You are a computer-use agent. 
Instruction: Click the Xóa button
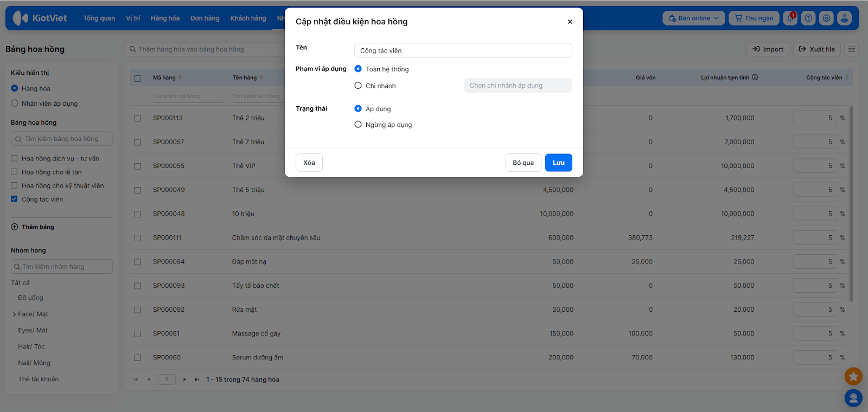[x=309, y=163]
